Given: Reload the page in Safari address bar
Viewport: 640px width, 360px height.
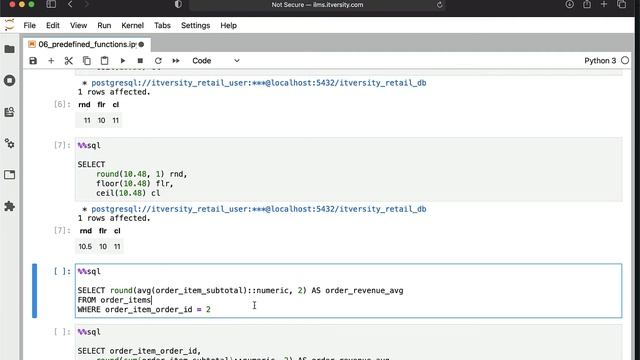Looking at the screenshot, I should pos(439,5).
